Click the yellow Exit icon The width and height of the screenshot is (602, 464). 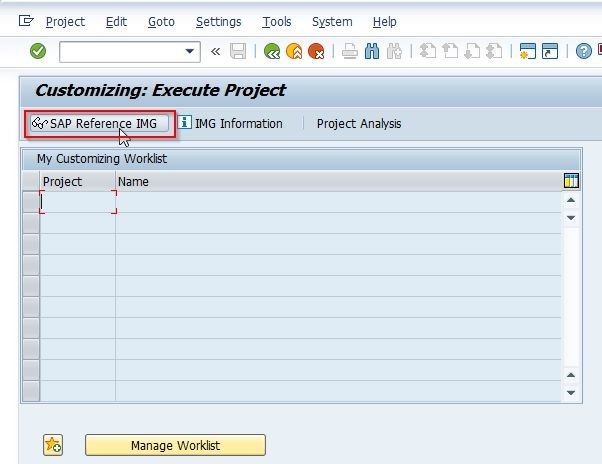pyautogui.click(x=294, y=51)
